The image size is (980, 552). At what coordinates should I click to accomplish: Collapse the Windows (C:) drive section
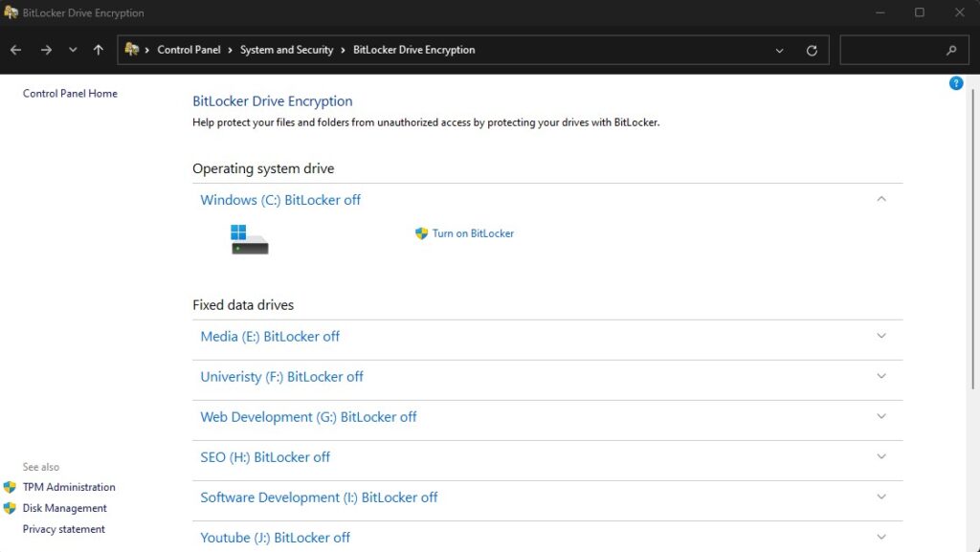[x=881, y=199]
